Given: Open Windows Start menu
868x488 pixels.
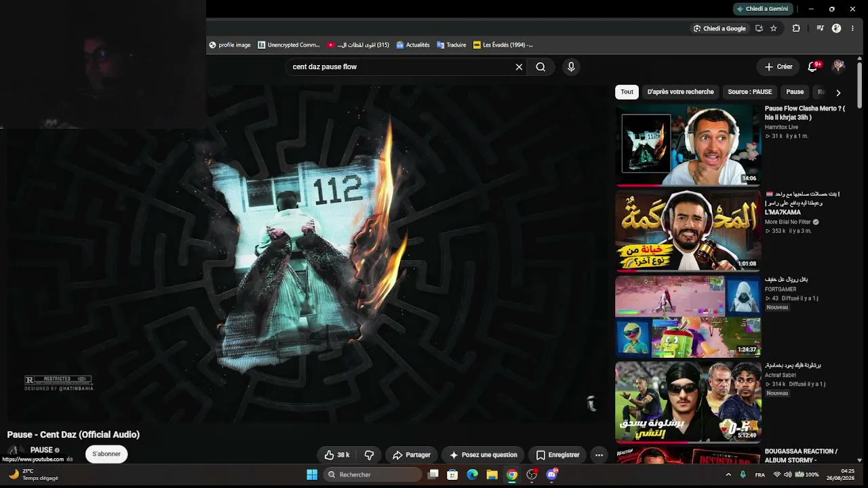Looking at the screenshot, I should (312, 474).
